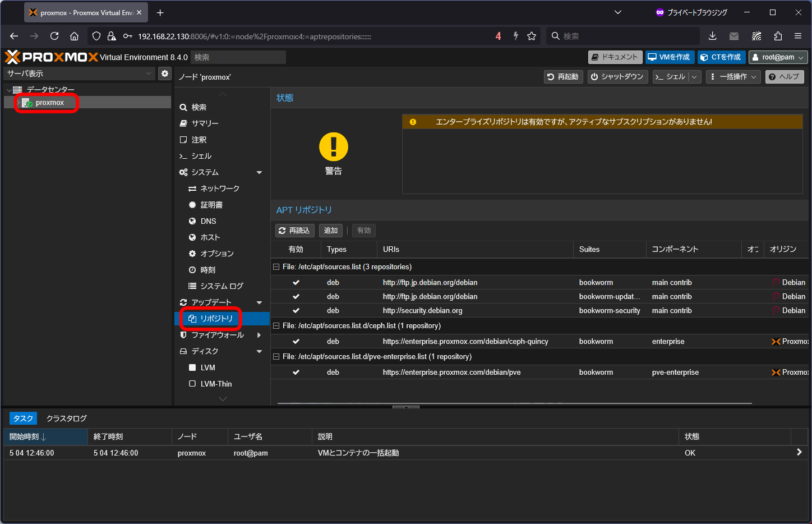Screen dimensions: 812x524
Task: Expand task row details arrow
Action: pos(799,452)
